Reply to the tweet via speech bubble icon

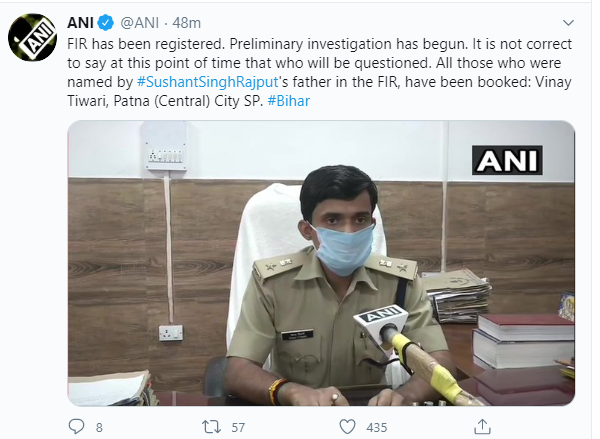(x=77, y=426)
